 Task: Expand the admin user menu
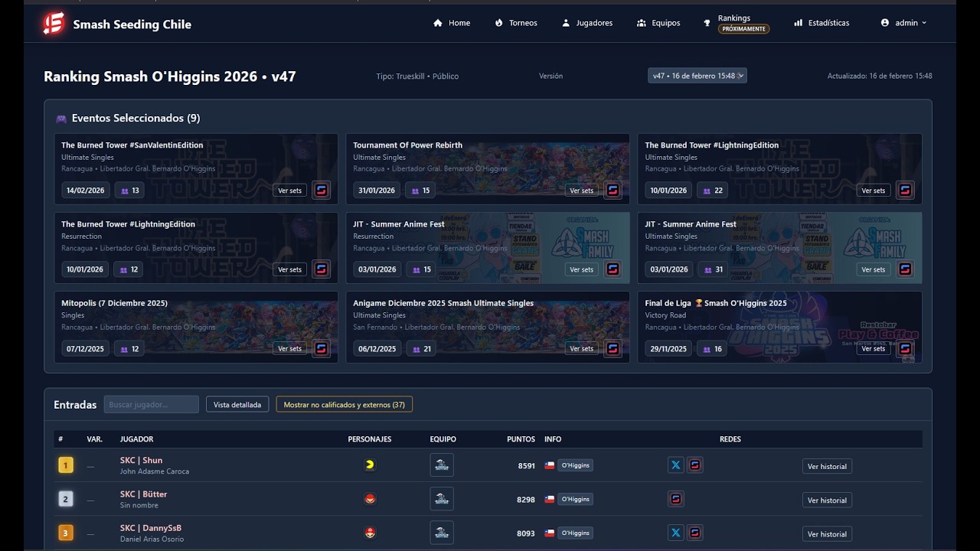click(903, 23)
